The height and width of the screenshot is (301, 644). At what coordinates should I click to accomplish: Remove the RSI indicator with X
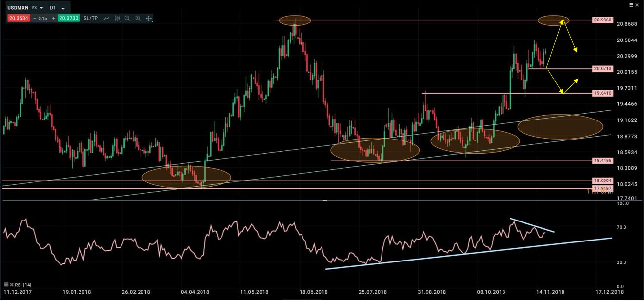point(12,284)
